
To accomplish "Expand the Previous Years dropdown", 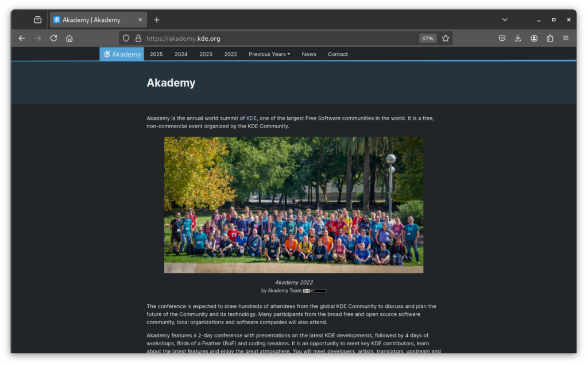I will [269, 54].
